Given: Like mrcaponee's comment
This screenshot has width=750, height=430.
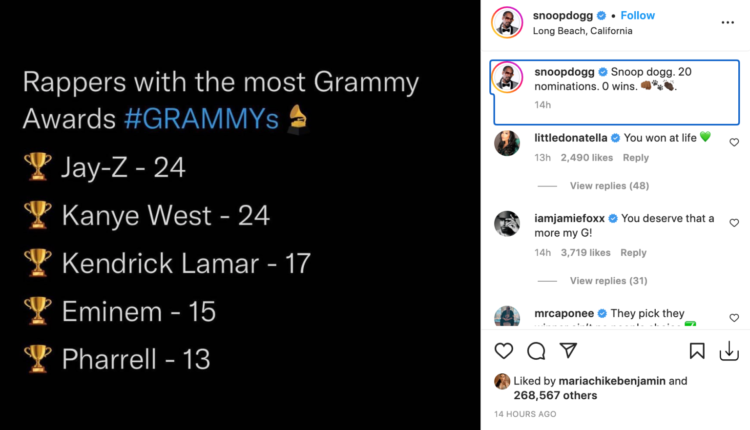Looking at the screenshot, I should 734,318.
